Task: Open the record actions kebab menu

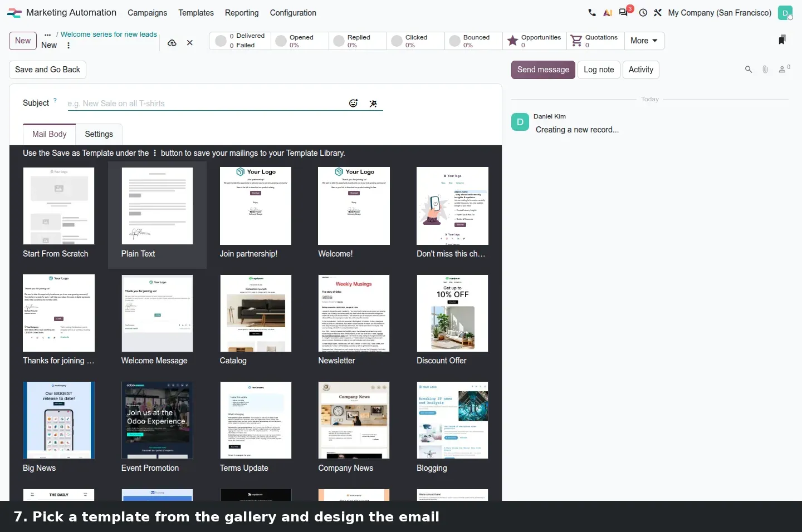Action: pos(69,45)
